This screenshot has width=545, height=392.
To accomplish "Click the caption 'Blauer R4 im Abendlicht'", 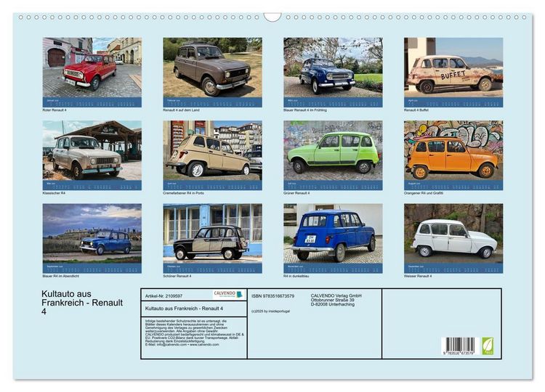I will click(x=61, y=276).
